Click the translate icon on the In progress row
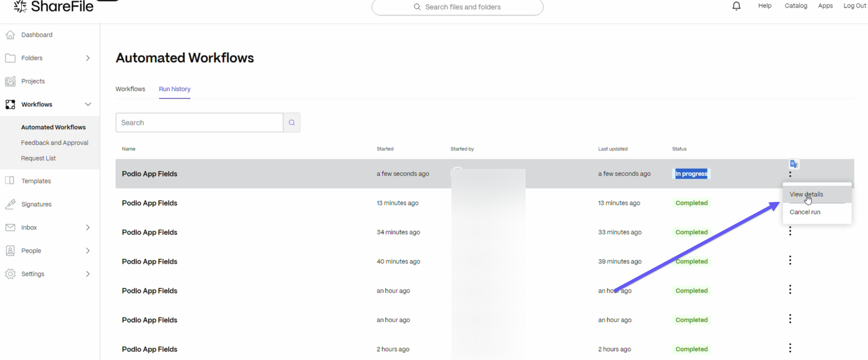The height and width of the screenshot is (360, 868). [794, 164]
